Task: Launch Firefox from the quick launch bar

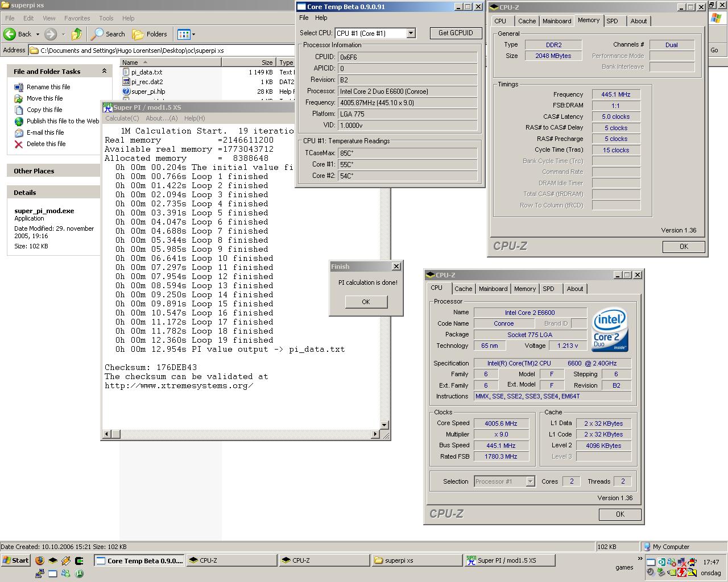Action: coord(39,560)
